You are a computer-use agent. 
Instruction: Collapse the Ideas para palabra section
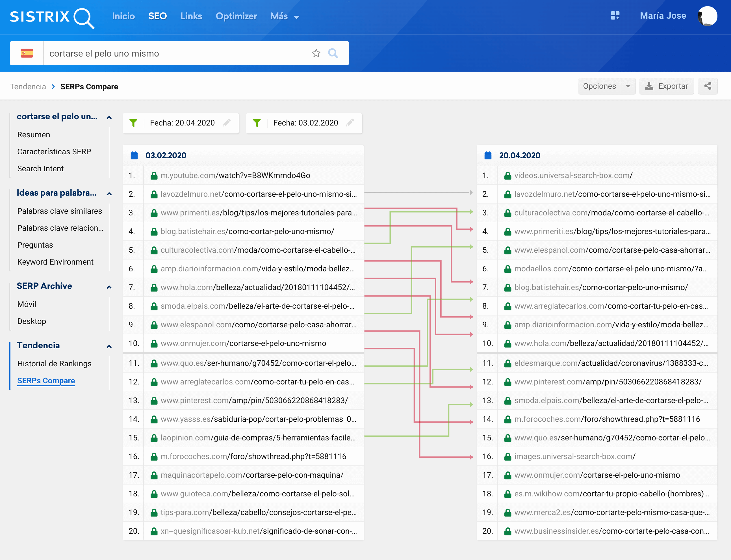[x=109, y=194]
